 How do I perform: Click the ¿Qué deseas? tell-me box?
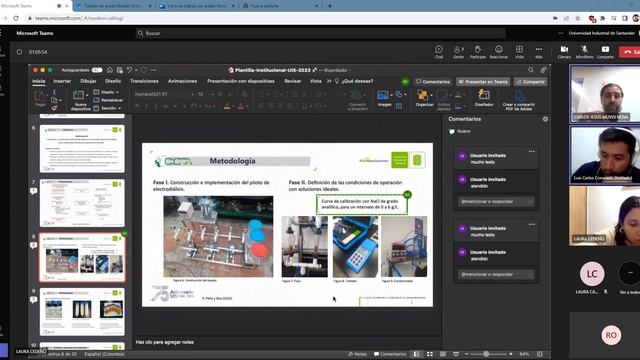pos(354,81)
